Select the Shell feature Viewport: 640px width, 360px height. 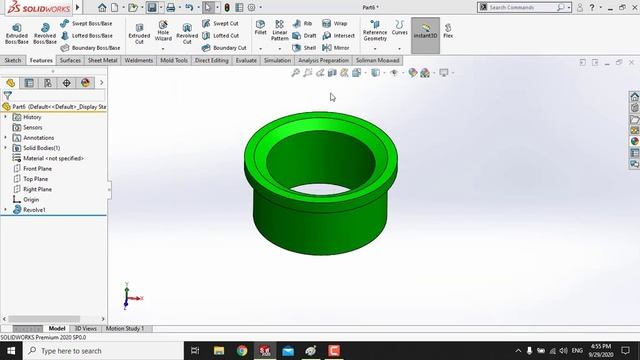(x=304, y=48)
